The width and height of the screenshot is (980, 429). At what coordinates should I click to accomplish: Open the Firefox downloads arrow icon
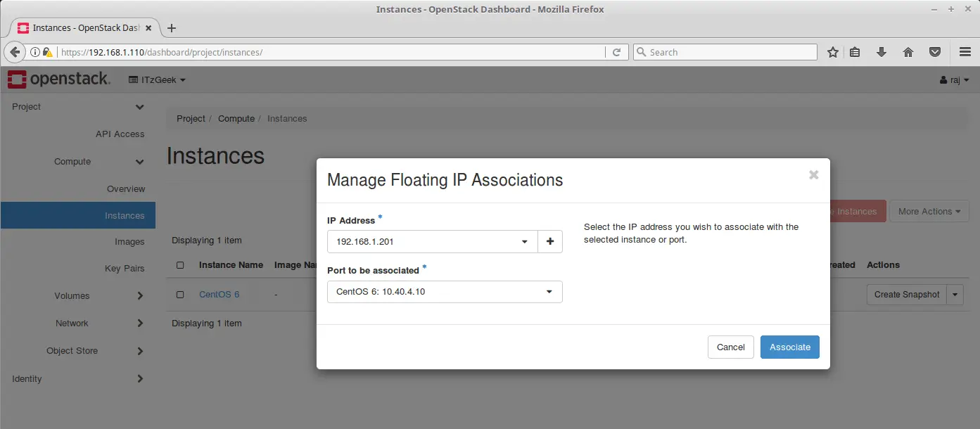[x=881, y=52]
